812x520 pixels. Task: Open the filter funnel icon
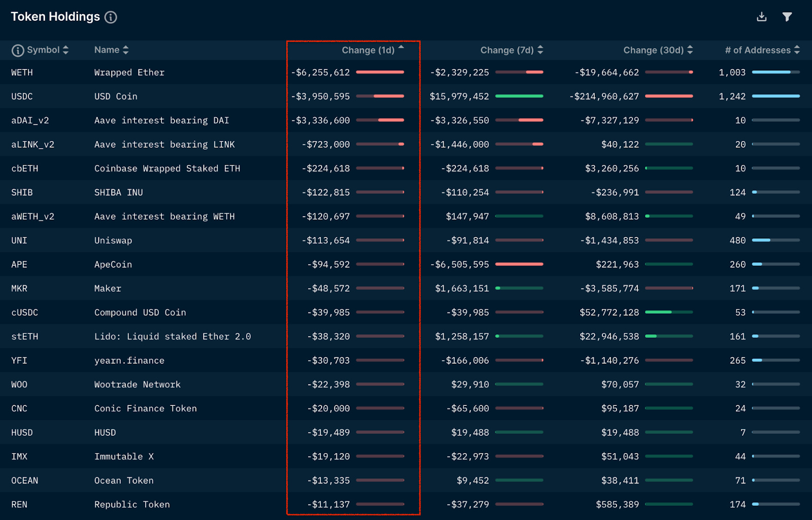pos(787,17)
